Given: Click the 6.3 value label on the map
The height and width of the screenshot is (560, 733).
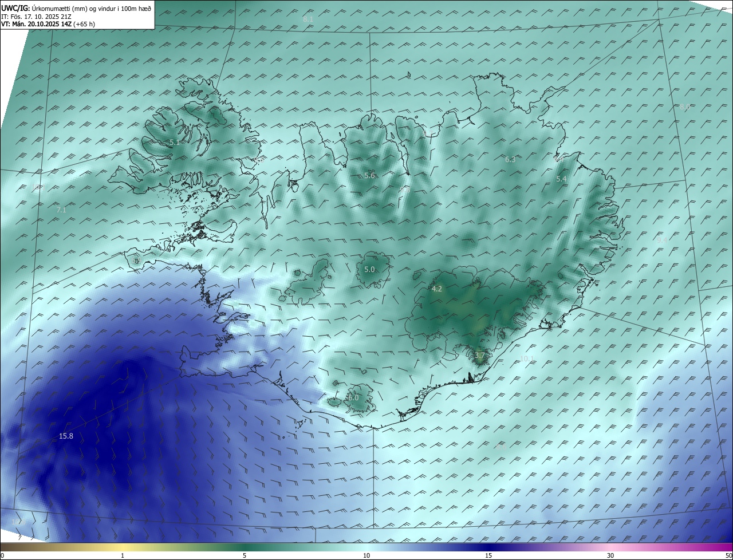Looking at the screenshot, I should (510, 160).
